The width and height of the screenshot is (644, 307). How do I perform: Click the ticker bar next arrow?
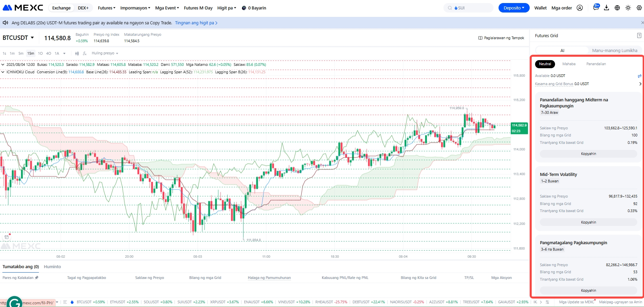click(541, 302)
